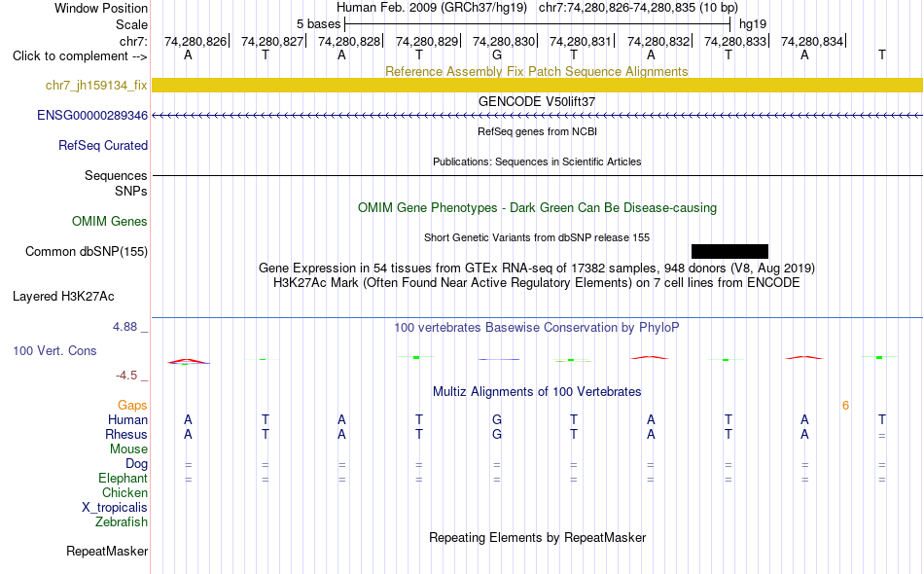Click the Repeating Elements by RepeatMasker title
Image resolution: width=924 pixels, height=574 pixels.
pyautogui.click(x=537, y=537)
